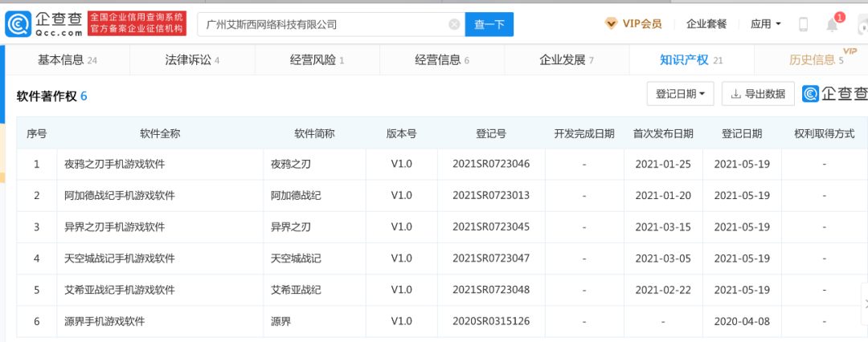Click first release date 2021-03-05
The height and width of the screenshot is (342, 868).
coord(662,259)
